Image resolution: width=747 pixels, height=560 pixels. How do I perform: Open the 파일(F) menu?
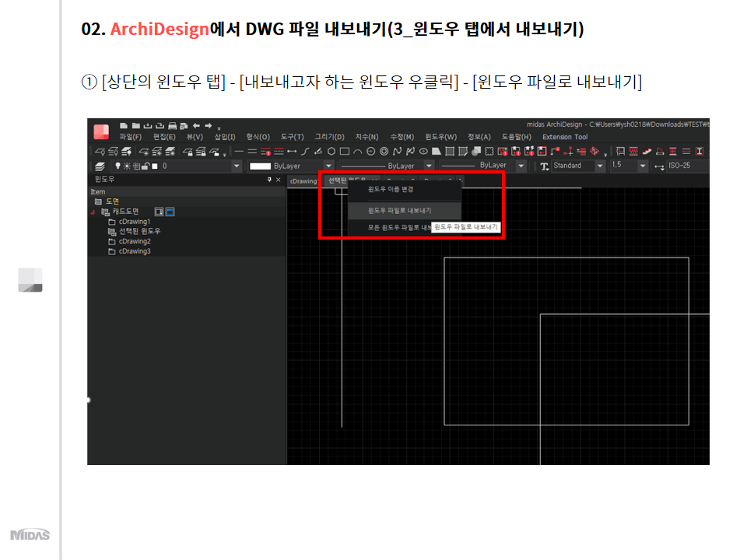[x=131, y=137]
